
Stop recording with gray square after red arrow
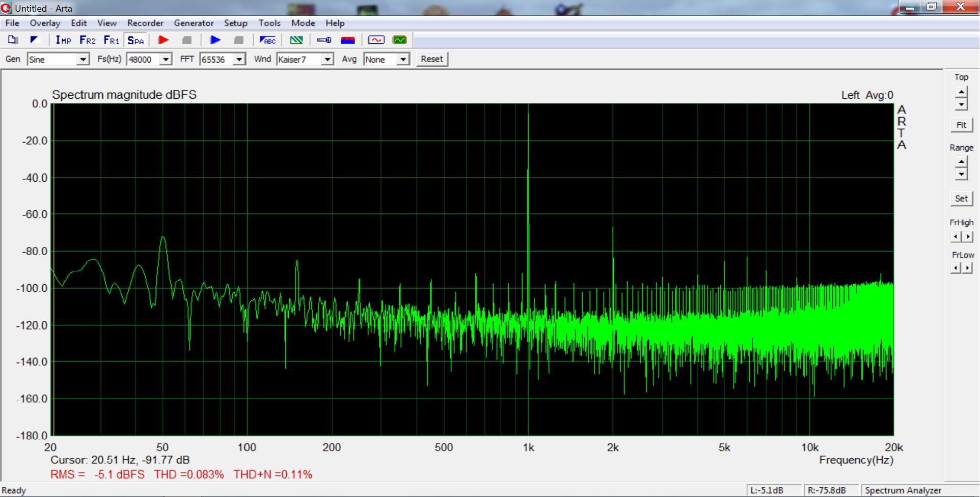click(187, 40)
